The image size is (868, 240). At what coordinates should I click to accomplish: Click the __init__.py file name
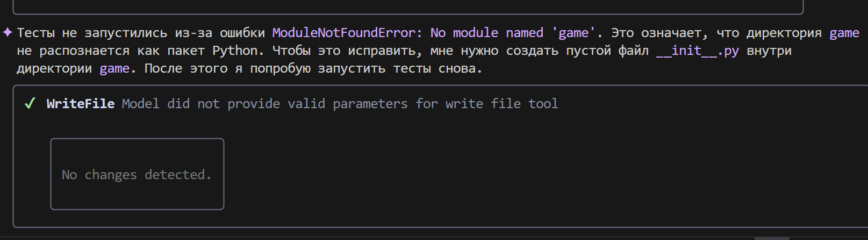(697, 51)
